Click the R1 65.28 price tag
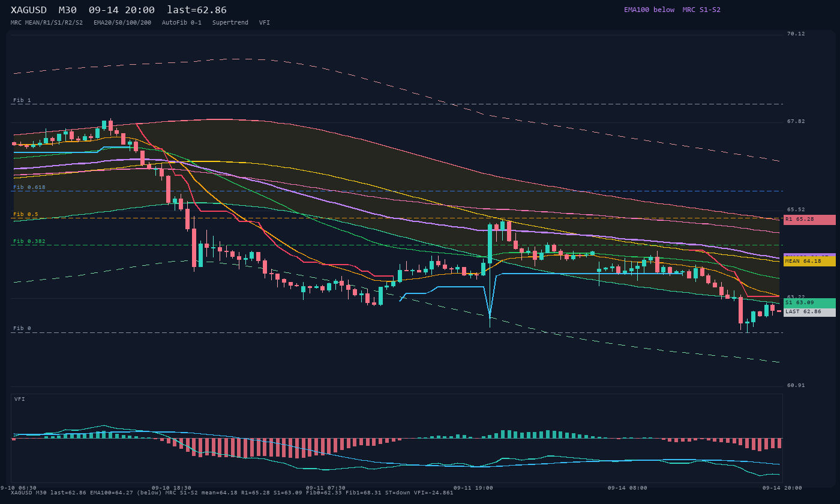 (x=809, y=220)
